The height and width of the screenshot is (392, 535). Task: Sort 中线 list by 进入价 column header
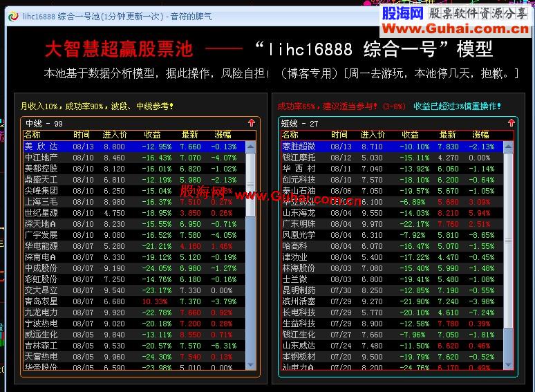(115, 135)
